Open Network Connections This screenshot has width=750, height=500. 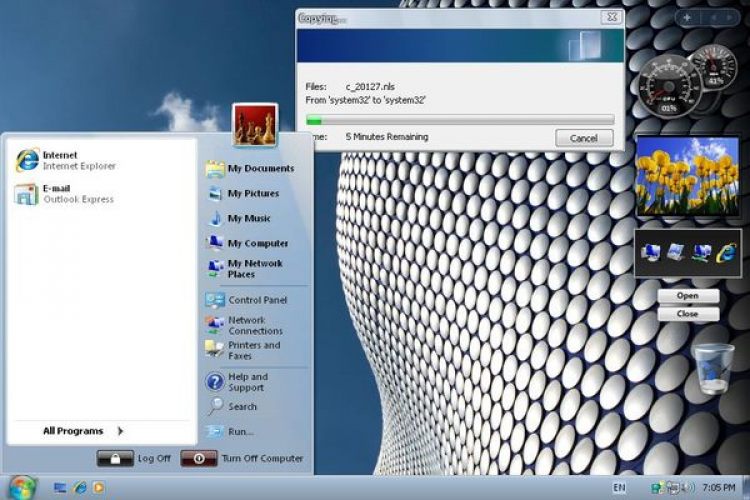[244, 325]
